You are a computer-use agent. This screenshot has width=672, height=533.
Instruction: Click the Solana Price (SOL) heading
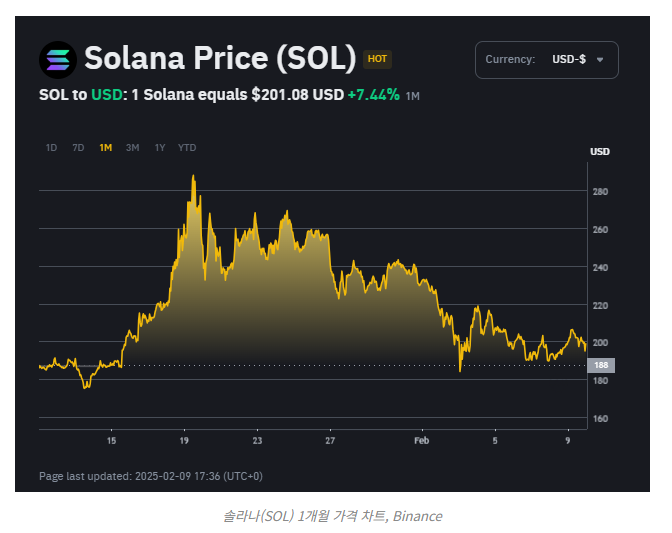point(220,59)
